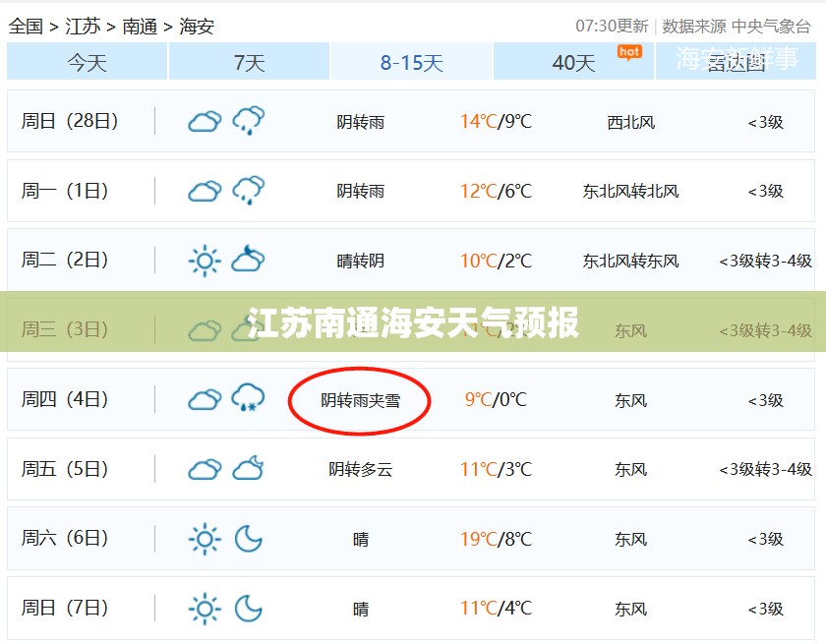826x644 pixels.
Task: Click the 东北风转北风 wind direction text
Action: pos(630,191)
